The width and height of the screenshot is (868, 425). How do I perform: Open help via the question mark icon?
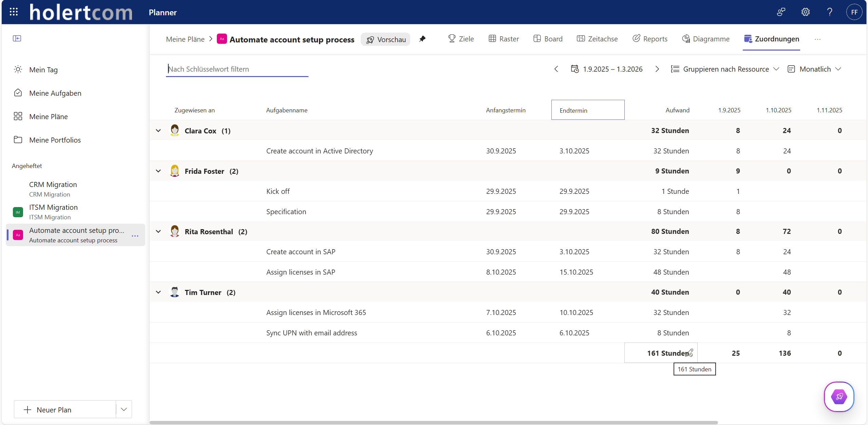tap(830, 12)
